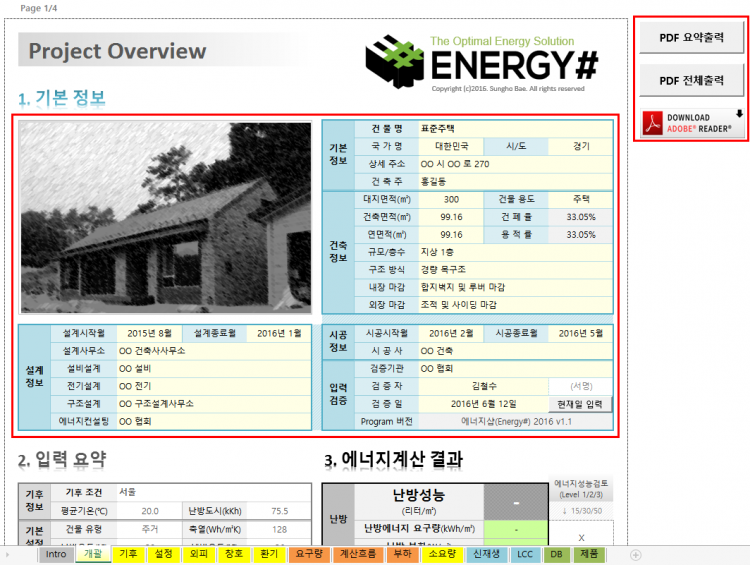Open the 기후 sheet tab
Viewport: 750px width, 565px height.
[x=128, y=554]
